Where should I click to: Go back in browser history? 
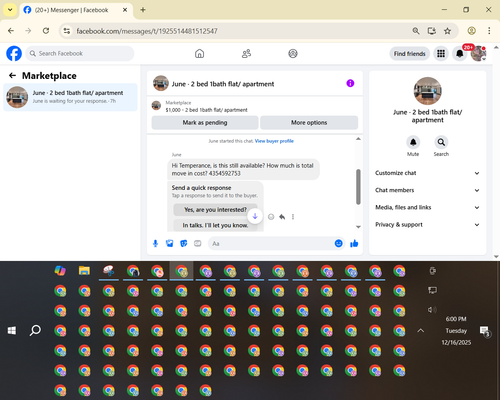(x=11, y=31)
